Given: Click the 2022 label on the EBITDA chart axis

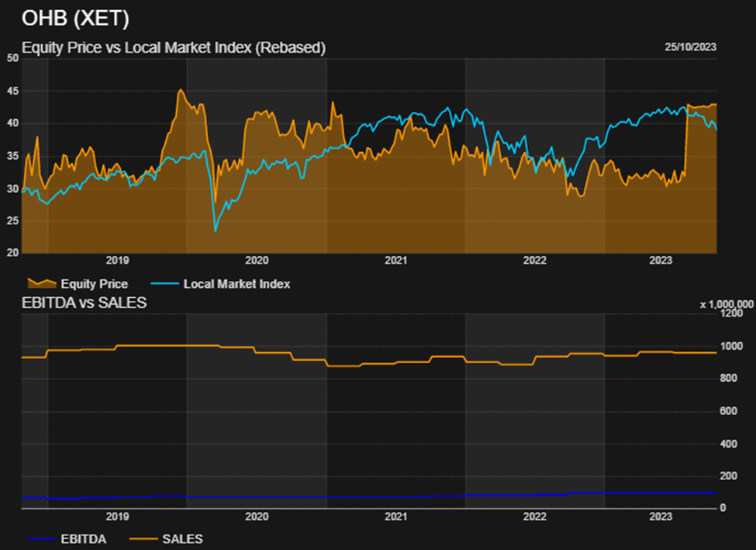Looking at the screenshot, I should tap(535, 517).
